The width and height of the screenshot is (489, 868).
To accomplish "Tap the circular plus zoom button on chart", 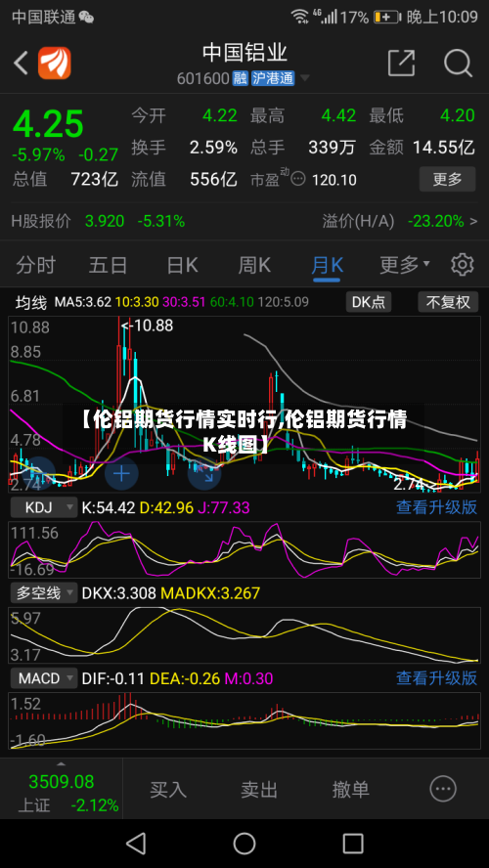I will pos(121,473).
